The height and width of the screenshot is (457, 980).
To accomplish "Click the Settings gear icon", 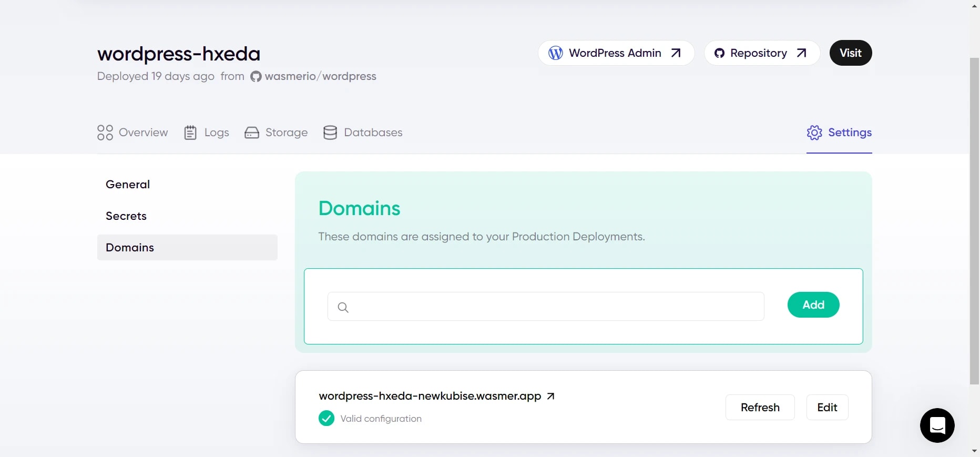I will coord(814,133).
